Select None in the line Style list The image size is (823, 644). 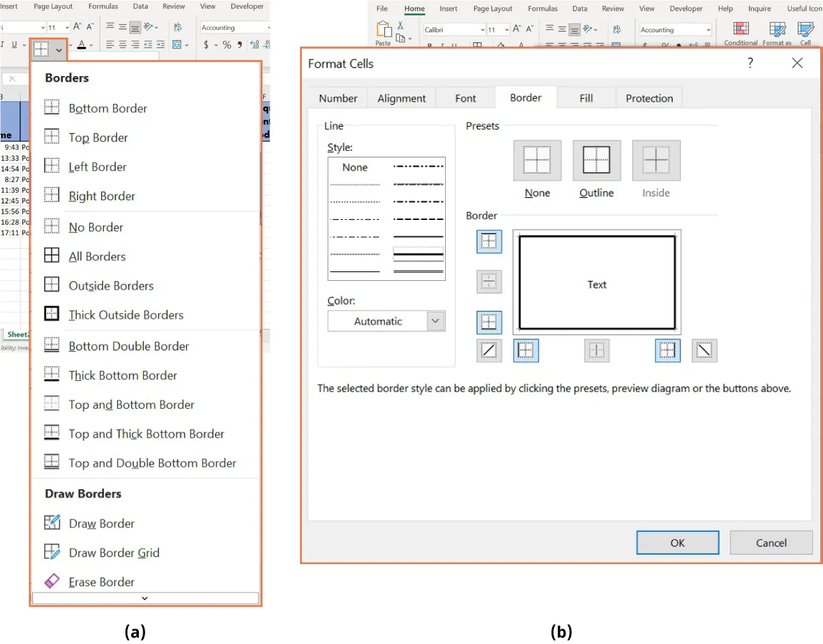click(354, 167)
